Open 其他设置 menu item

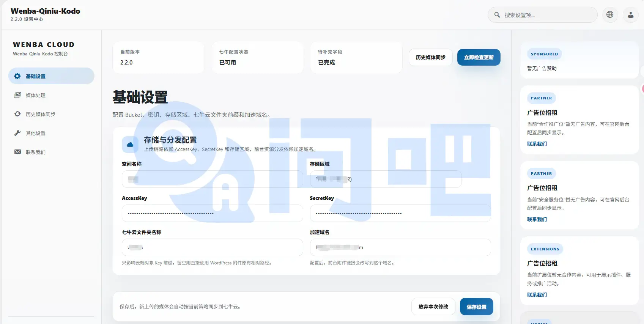click(x=36, y=133)
